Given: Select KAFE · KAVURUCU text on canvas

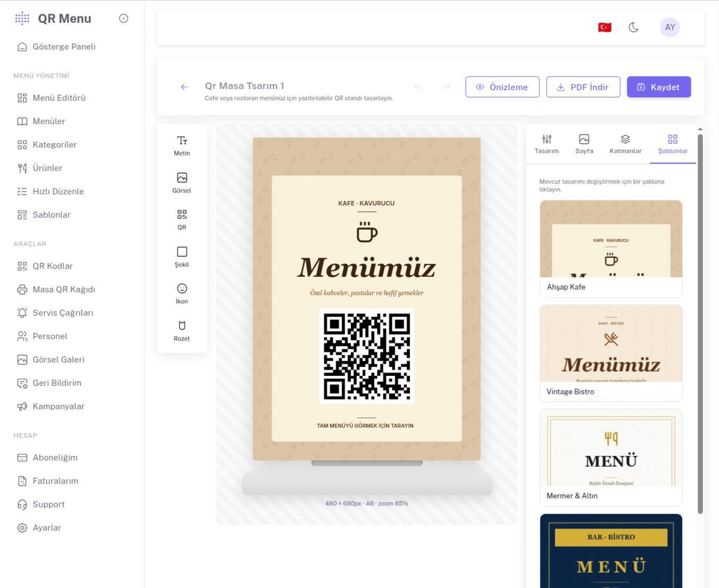Looking at the screenshot, I should pos(366,203).
